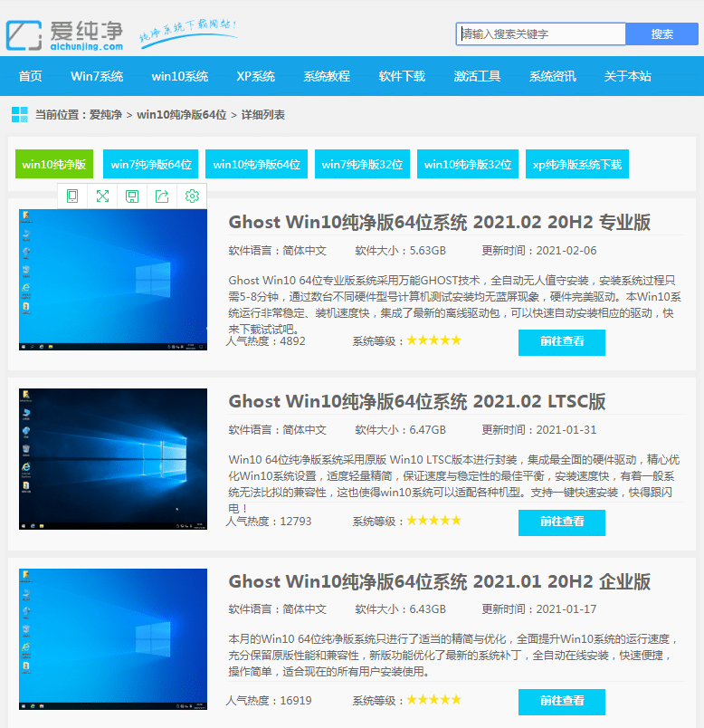Select the win10纯净版32位 tag
The width and height of the screenshot is (704, 728).
click(x=468, y=164)
